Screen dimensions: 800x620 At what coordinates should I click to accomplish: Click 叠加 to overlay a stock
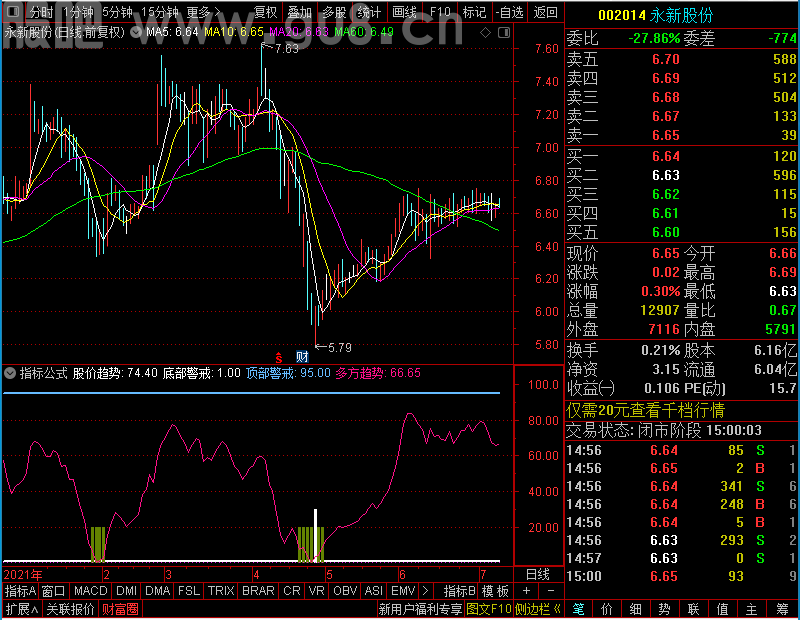[x=299, y=12]
